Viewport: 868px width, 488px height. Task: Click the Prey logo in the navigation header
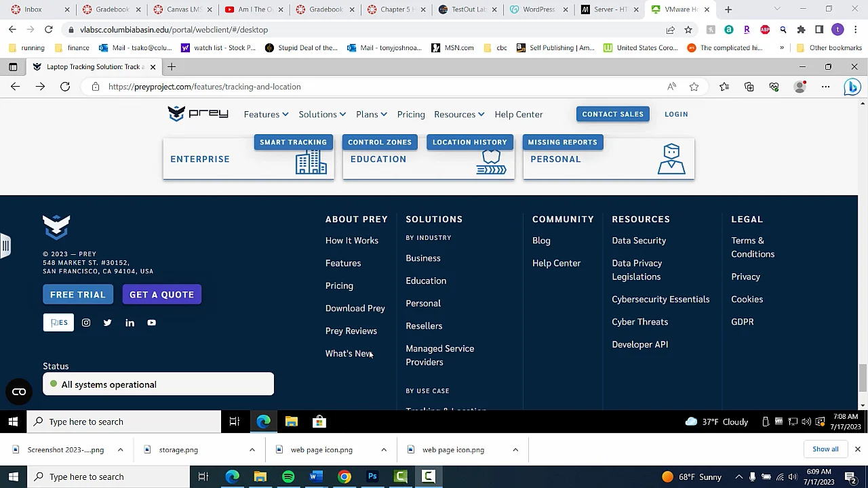tap(198, 114)
